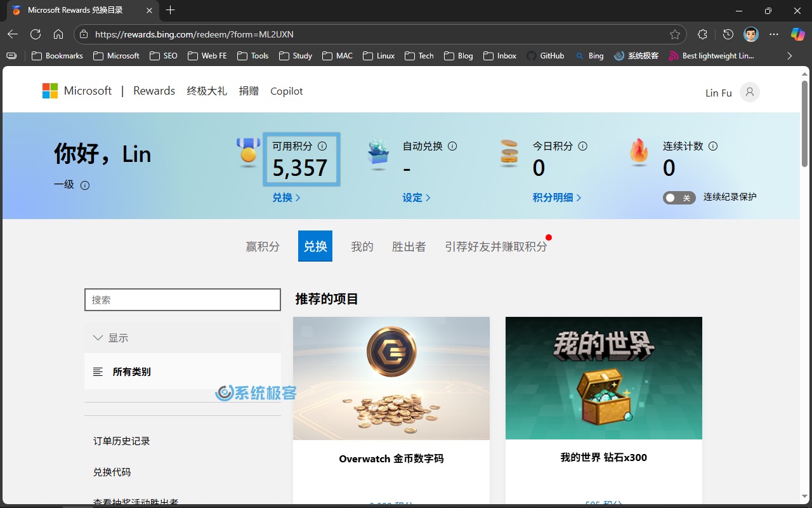Screen dimensions: 812x508
Task: Open the Linux bookmarks folder
Action: [x=379, y=56]
